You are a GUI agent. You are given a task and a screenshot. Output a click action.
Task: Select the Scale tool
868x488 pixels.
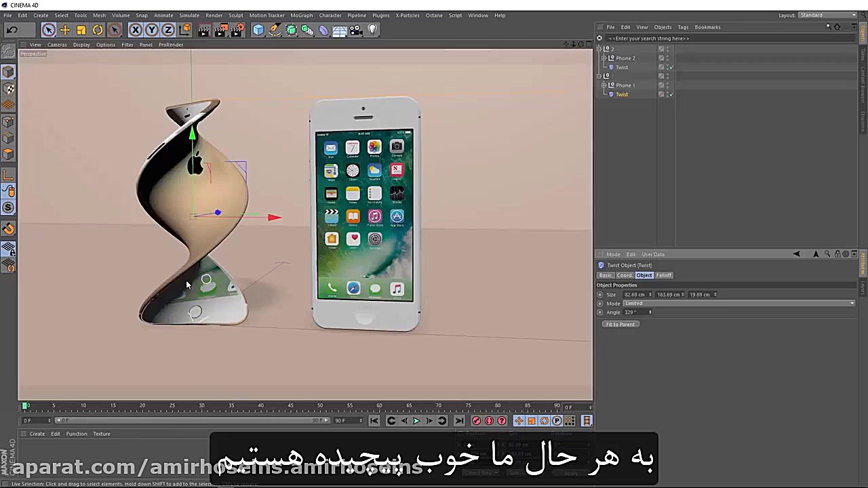(x=81, y=29)
